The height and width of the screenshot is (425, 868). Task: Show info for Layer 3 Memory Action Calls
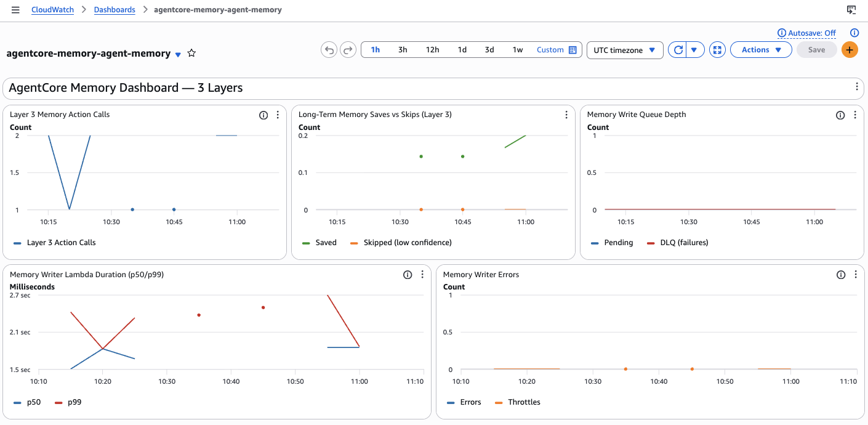coord(263,115)
